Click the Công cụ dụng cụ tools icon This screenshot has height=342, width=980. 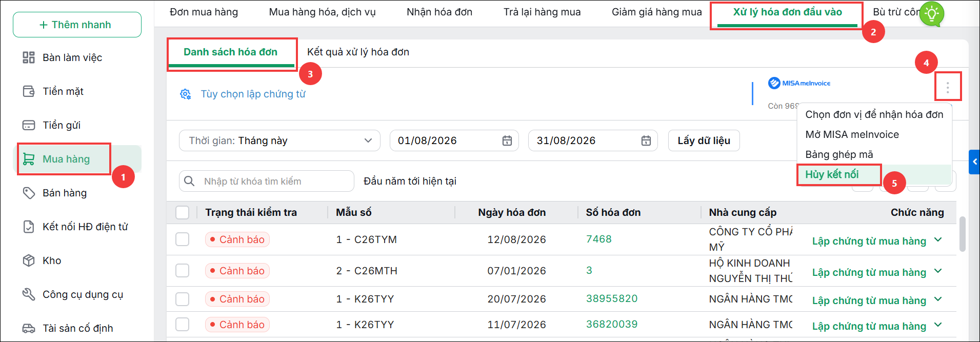click(29, 294)
